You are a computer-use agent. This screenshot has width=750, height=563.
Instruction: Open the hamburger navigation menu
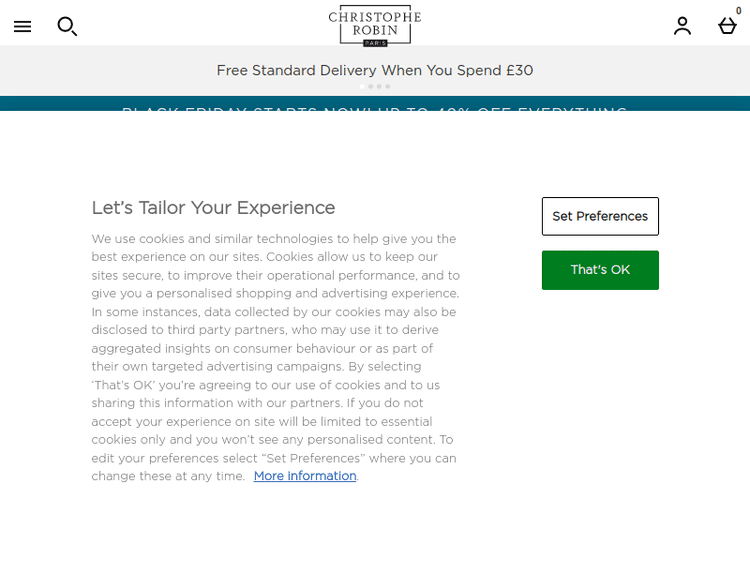point(22,26)
